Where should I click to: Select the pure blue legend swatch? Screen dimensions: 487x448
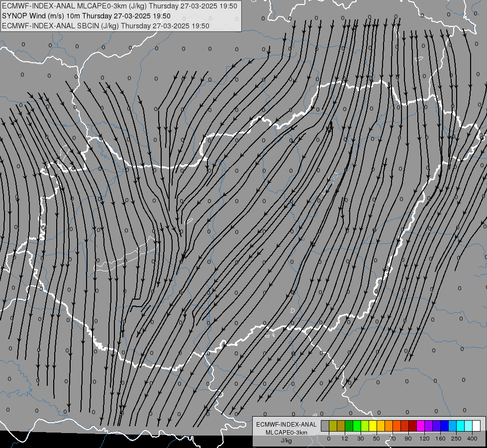(x=444, y=426)
